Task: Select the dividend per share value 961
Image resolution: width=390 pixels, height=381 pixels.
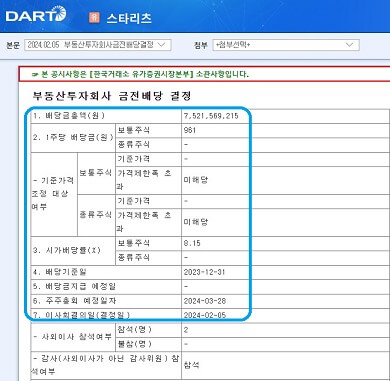Action: coord(190,130)
